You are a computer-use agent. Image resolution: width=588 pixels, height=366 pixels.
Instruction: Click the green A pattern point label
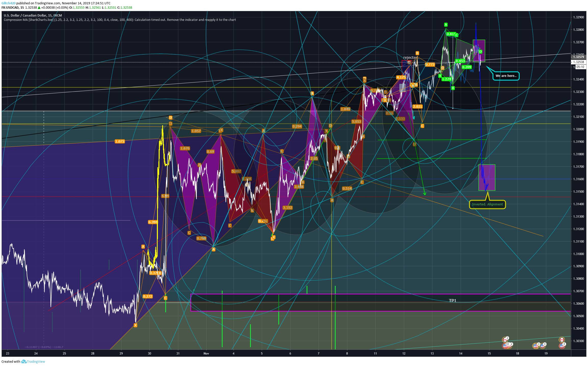coord(446,25)
